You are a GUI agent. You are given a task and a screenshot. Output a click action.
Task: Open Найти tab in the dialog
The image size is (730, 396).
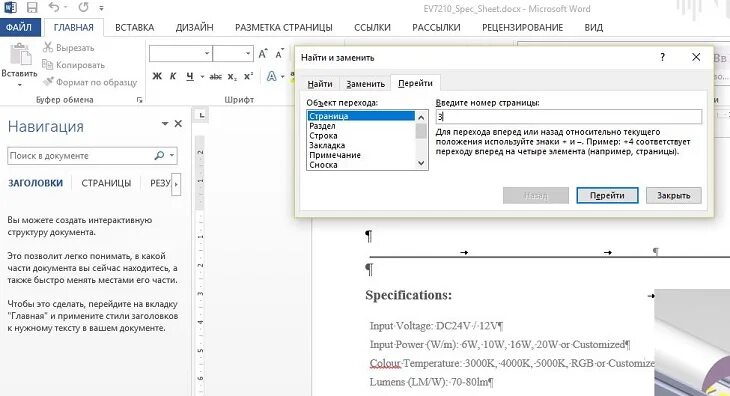click(320, 84)
